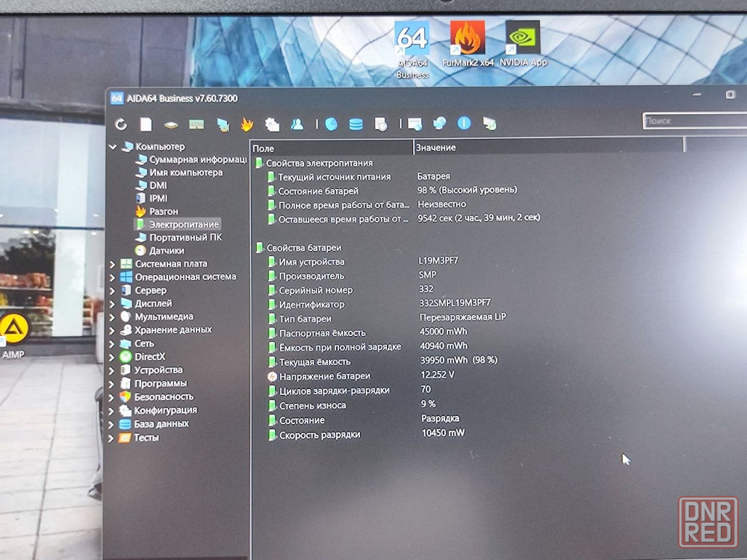The height and width of the screenshot is (560, 747).
Task: Click the Поле column header
Action: [x=332, y=148]
